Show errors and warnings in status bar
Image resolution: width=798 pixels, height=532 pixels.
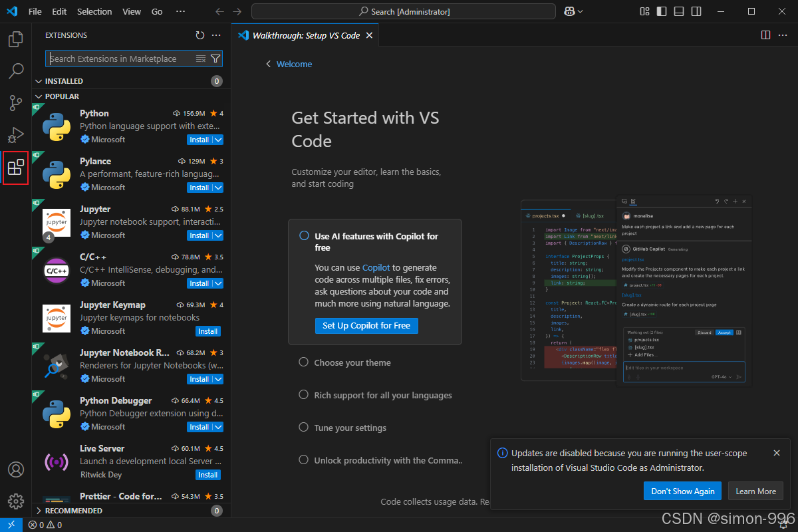tap(45, 525)
